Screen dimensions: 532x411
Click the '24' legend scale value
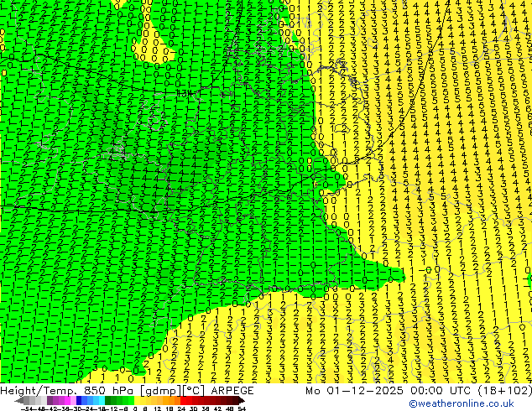coord(181,408)
